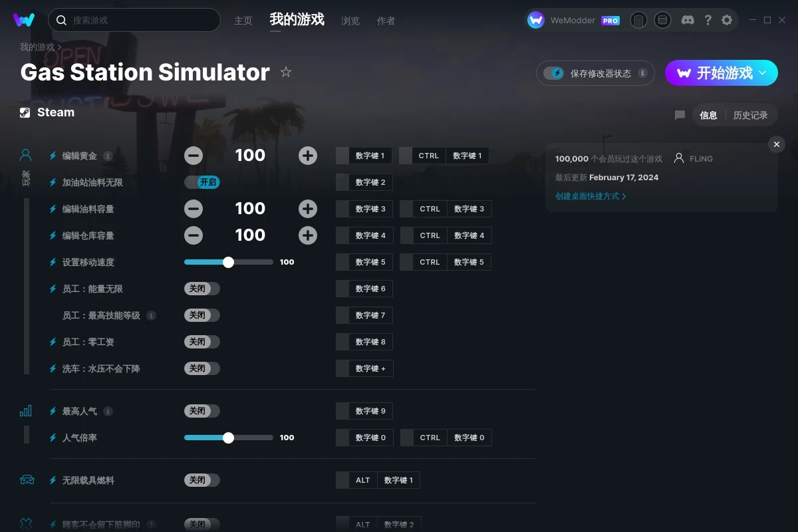798x532 pixels.
Task: Click 数字键 9 hotkey for 最高人气
Action: tap(364, 411)
